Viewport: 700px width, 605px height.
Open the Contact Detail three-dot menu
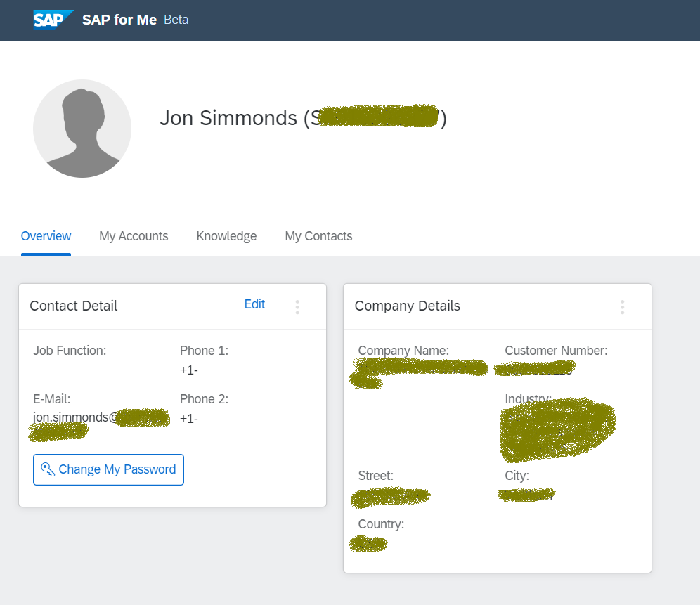pos(297,306)
